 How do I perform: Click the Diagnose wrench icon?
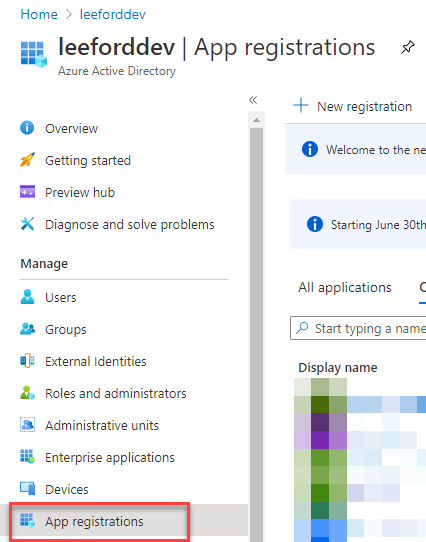(27, 224)
